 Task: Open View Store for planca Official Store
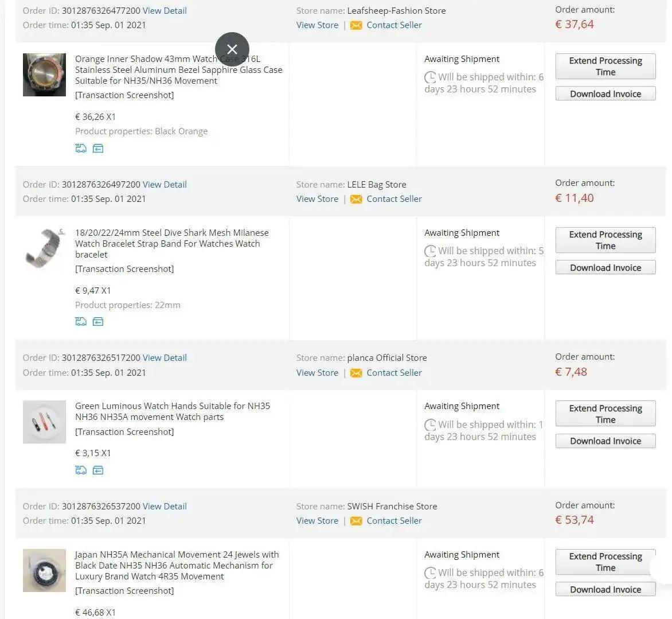(317, 372)
